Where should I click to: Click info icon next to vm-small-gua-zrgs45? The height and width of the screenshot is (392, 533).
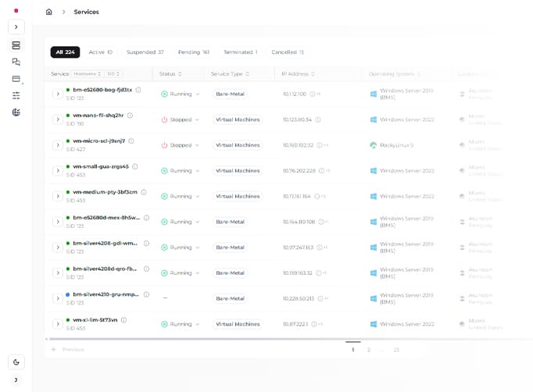pyautogui.click(x=135, y=166)
